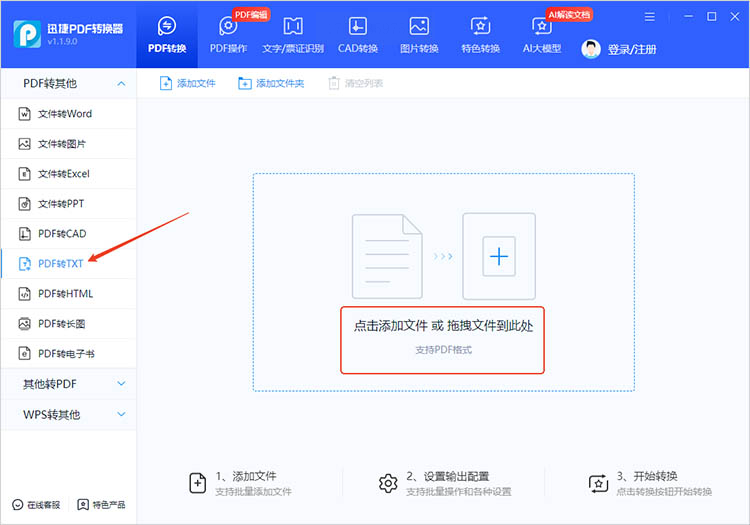Open 特色产品 featured products
This screenshot has width=750, height=525.
[101, 504]
